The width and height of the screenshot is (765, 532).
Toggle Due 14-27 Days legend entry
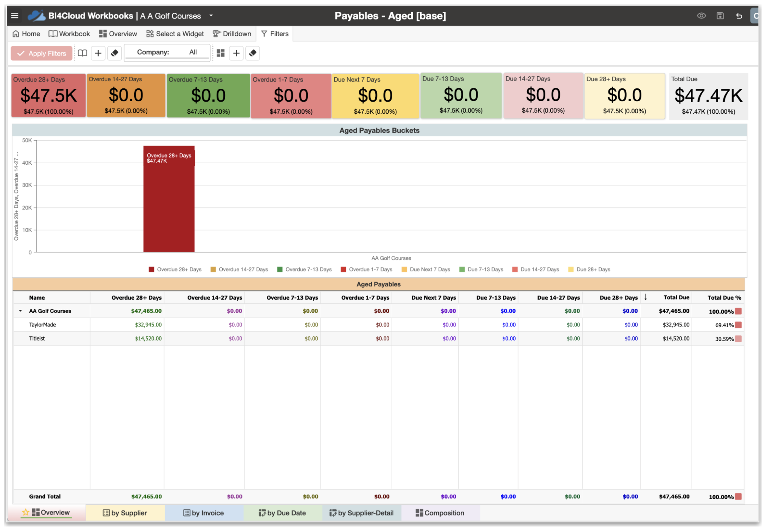pos(536,269)
